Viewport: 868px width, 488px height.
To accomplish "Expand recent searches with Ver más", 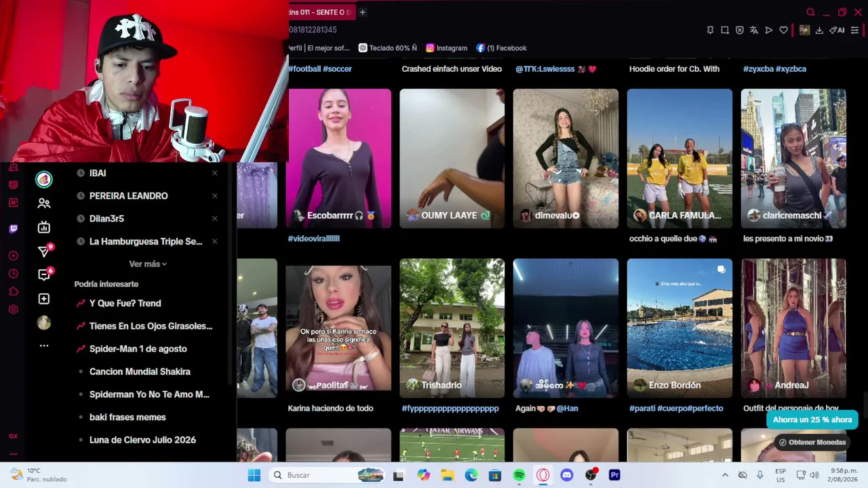I will [x=148, y=264].
